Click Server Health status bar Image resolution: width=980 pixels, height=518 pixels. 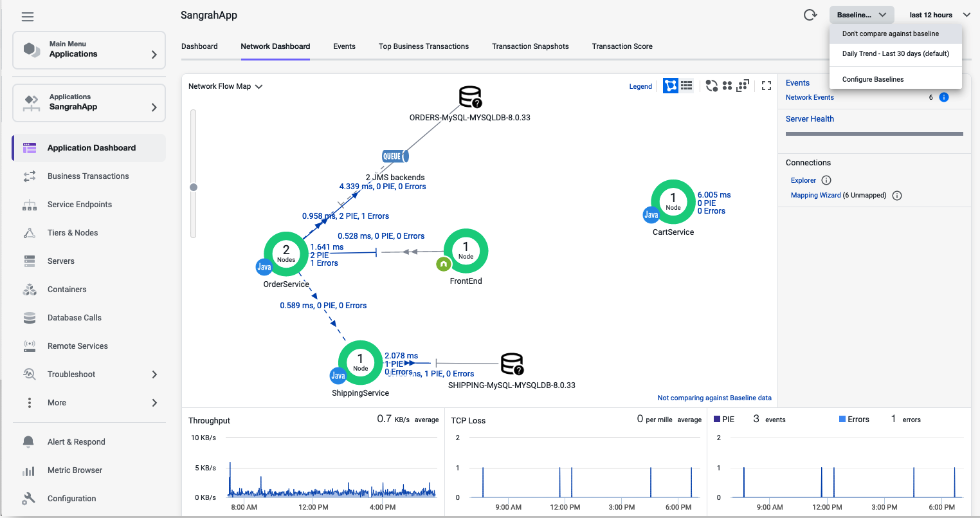click(x=875, y=134)
